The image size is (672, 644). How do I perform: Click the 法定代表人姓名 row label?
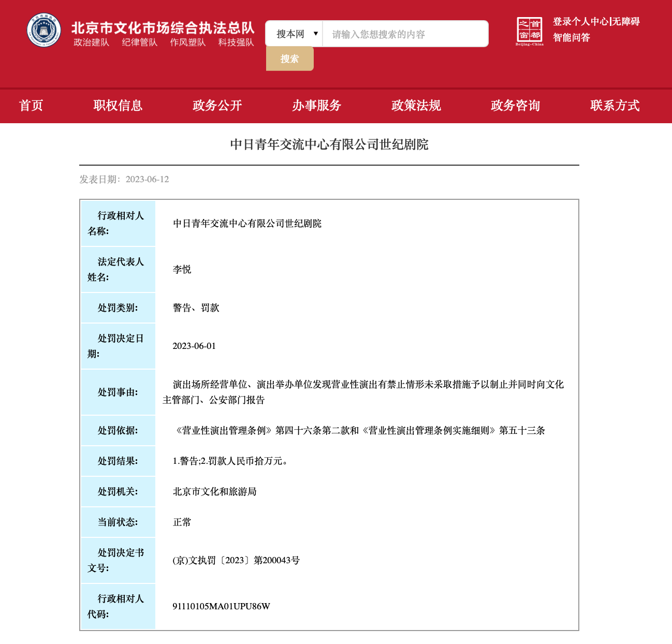118,270
